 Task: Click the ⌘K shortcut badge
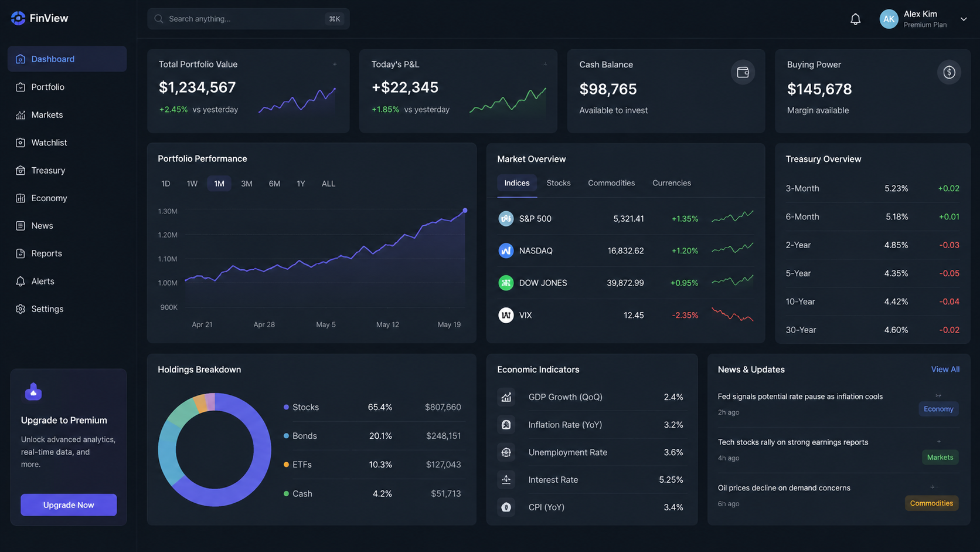[x=334, y=19]
